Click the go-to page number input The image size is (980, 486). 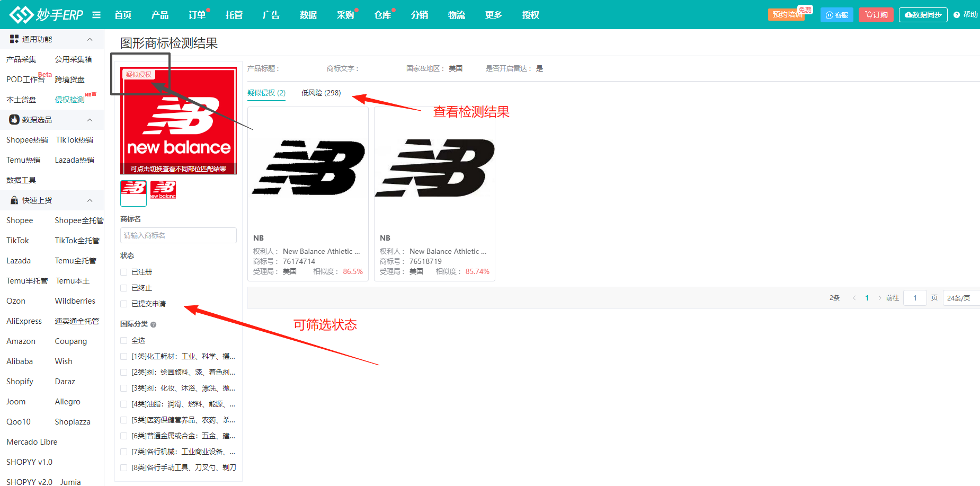(x=915, y=298)
